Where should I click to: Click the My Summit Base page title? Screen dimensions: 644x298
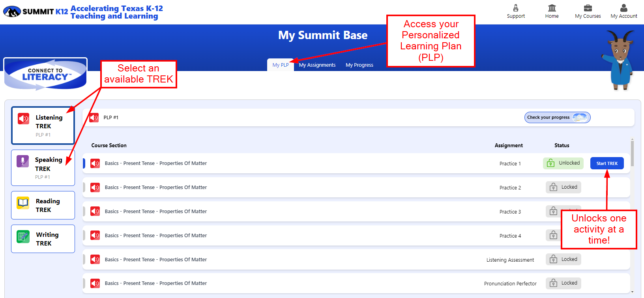(323, 35)
